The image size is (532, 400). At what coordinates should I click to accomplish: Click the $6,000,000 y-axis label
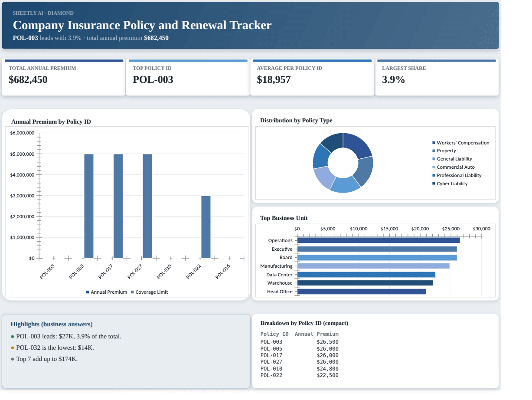click(x=22, y=133)
